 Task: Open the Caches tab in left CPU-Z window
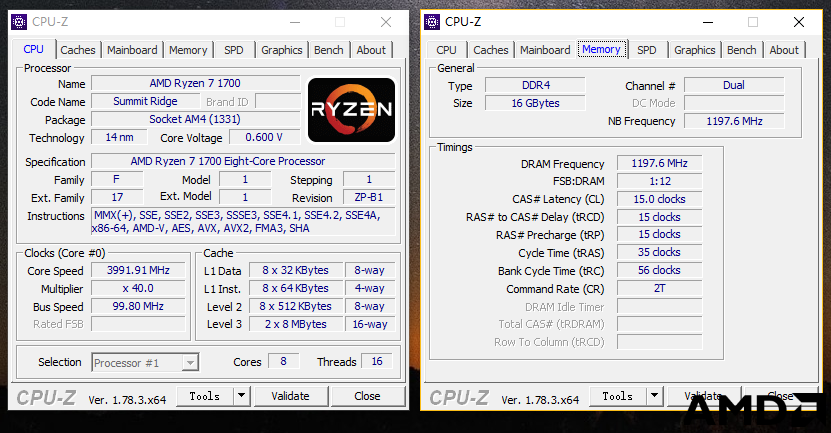78,50
